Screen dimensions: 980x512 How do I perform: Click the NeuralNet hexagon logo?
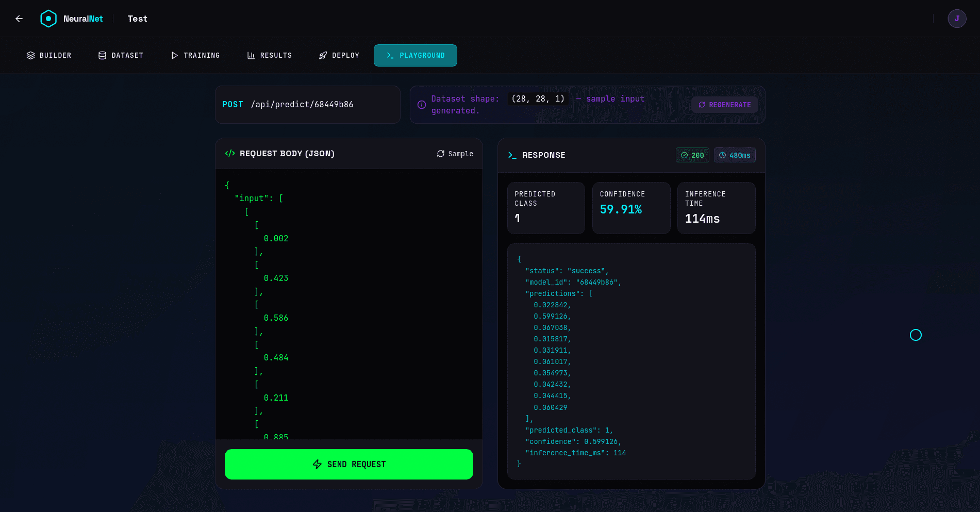48,19
